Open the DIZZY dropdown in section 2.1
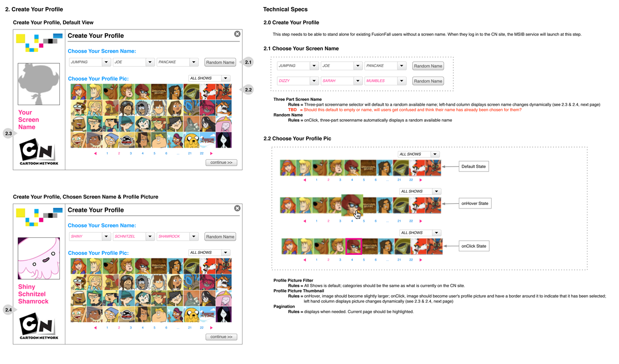Viewport: 619px width, 364px height. [x=314, y=81]
